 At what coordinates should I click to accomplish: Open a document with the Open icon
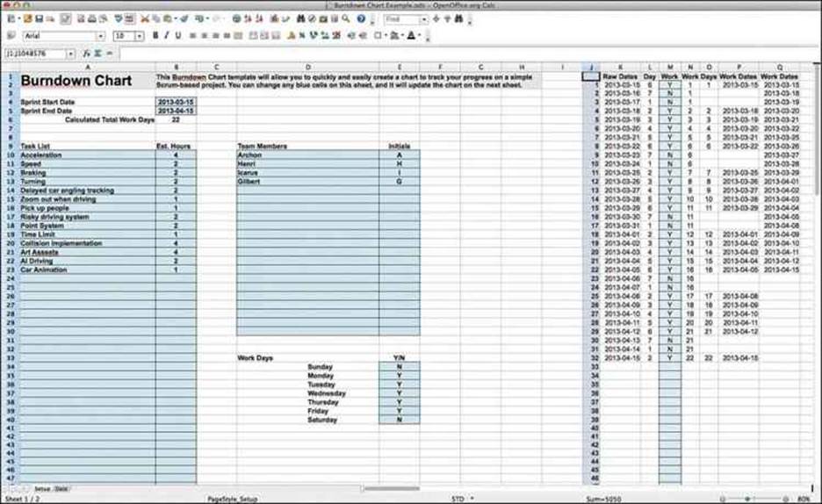(x=27, y=18)
